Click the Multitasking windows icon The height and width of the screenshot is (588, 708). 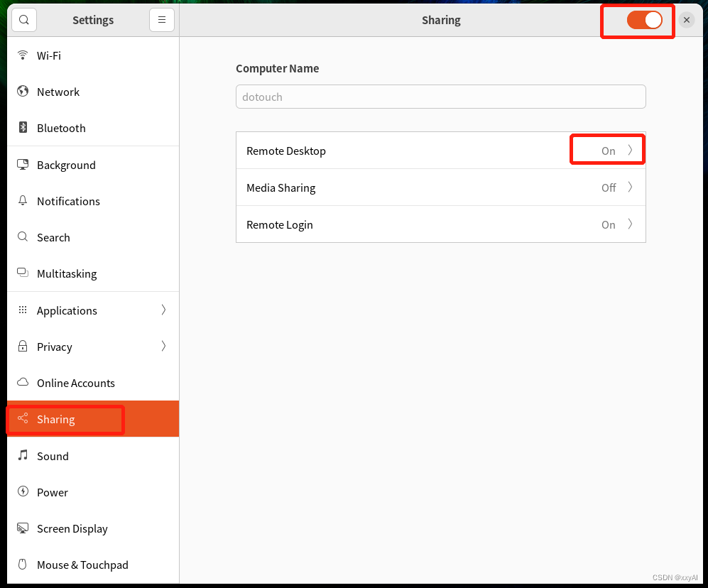(x=23, y=273)
